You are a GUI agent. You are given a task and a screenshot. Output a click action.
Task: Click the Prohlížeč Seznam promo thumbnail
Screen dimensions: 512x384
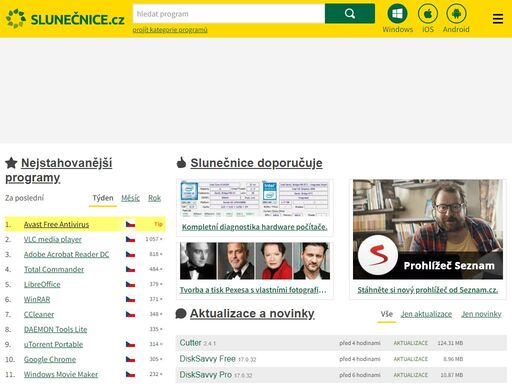click(x=428, y=229)
